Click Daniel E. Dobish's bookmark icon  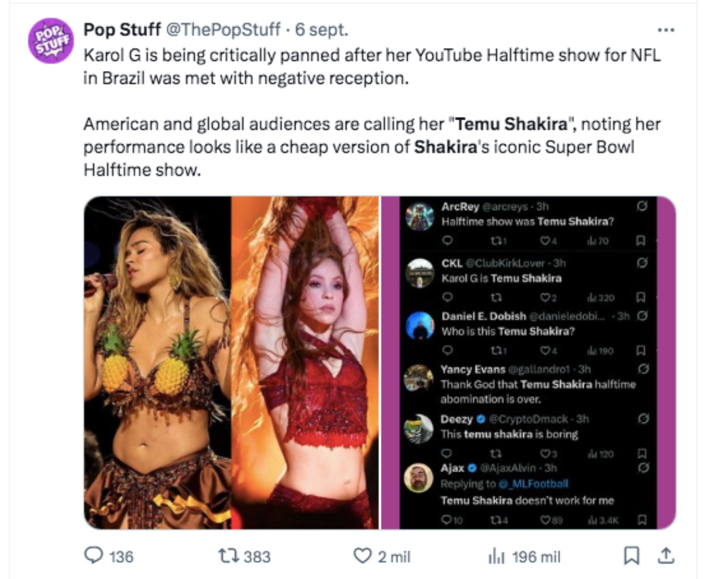(x=641, y=350)
